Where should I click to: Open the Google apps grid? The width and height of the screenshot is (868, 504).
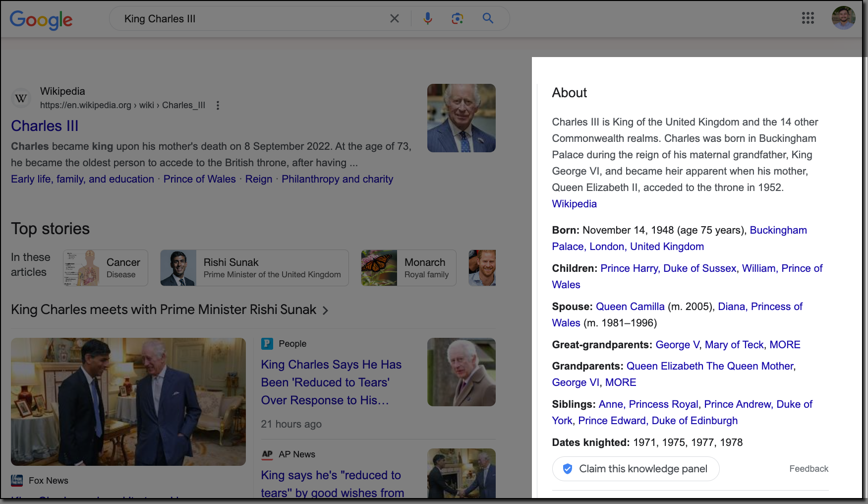tap(808, 18)
